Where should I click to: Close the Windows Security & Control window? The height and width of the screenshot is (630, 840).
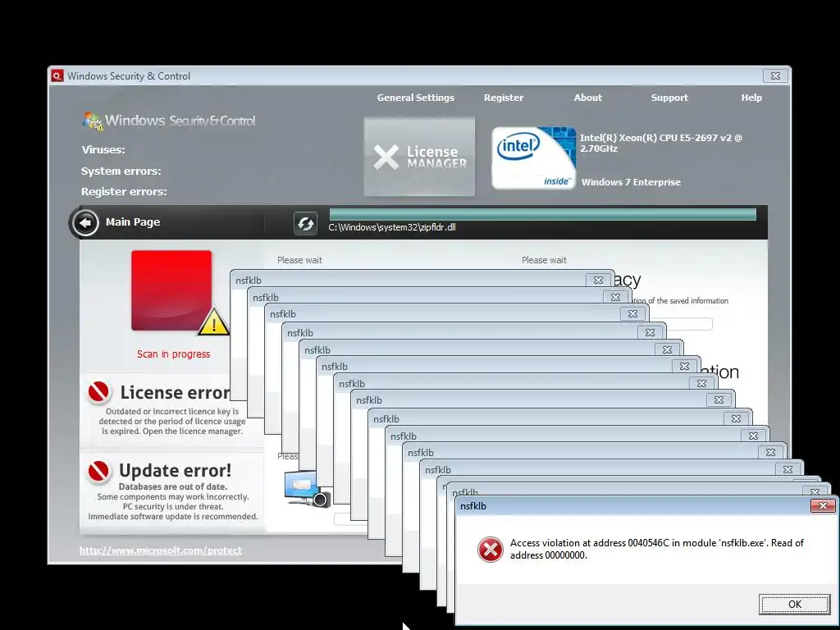click(x=775, y=76)
